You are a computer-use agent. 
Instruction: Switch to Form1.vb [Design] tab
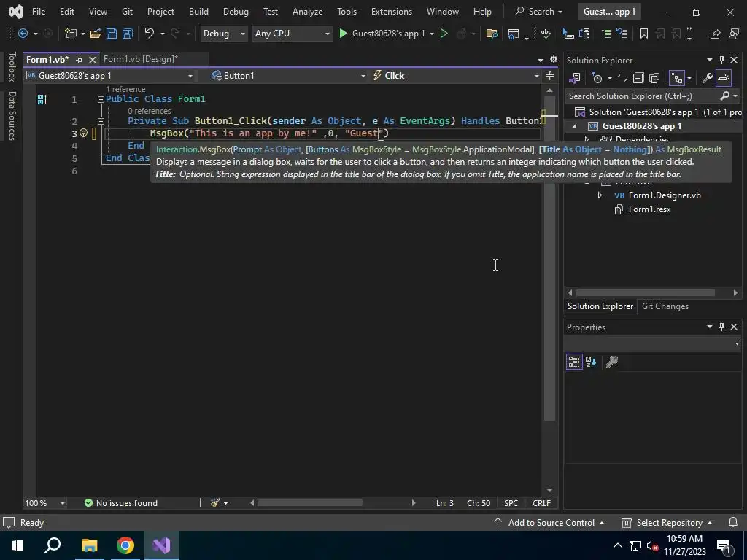(x=141, y=59)
